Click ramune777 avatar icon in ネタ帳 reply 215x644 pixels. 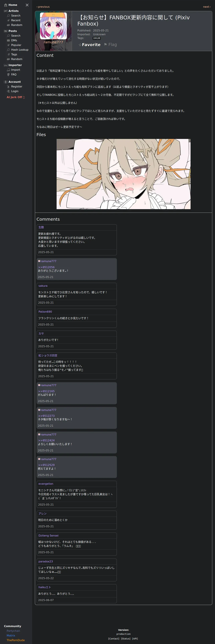coord(39,410)
